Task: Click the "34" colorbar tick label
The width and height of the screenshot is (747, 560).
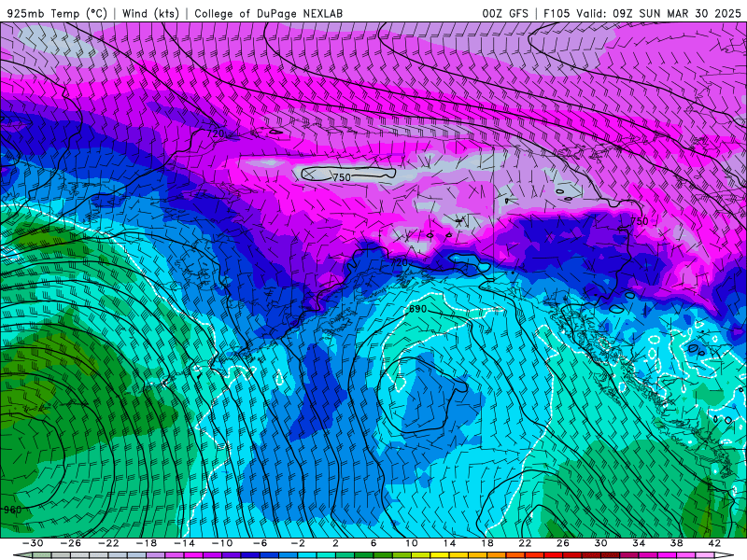Action: tap(639, 543)
